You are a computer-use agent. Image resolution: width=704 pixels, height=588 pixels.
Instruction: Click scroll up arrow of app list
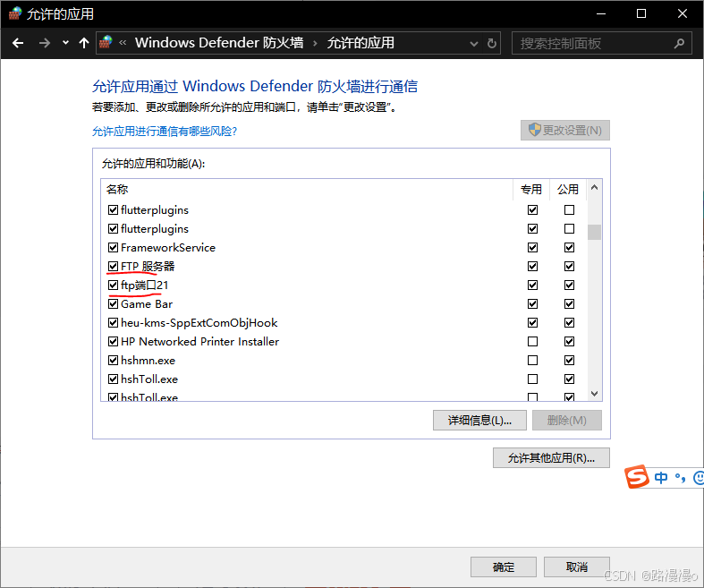tap(595, 187)
